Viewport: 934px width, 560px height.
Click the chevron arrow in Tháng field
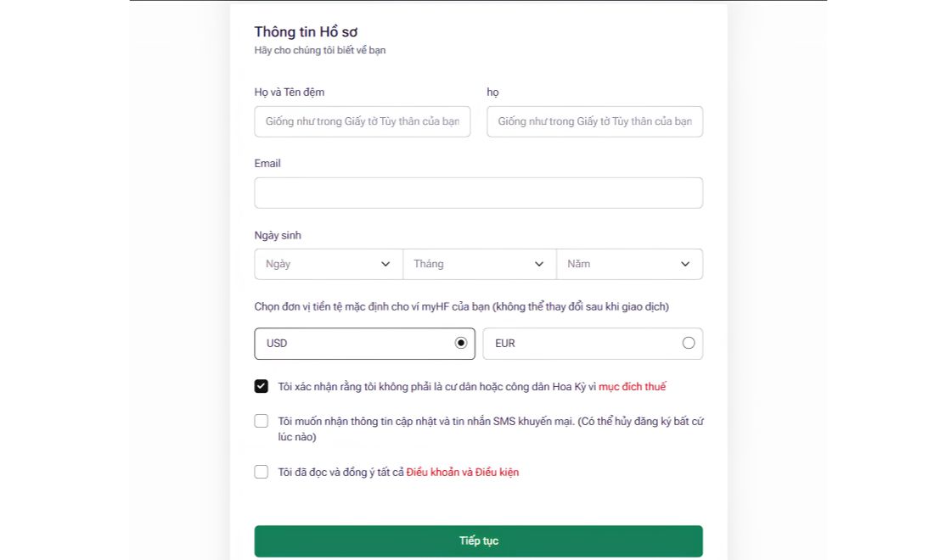click(x=539, y=264)
